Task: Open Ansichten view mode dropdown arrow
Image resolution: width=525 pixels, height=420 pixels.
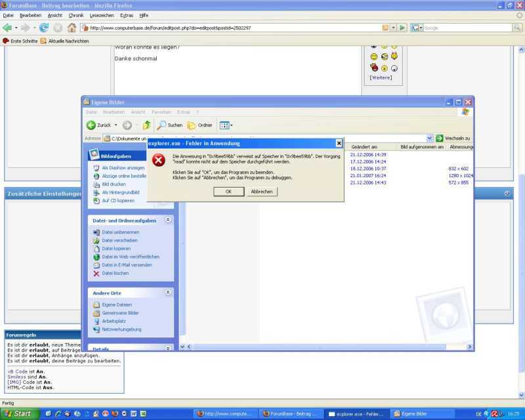Action: click(x=232, y=125)
